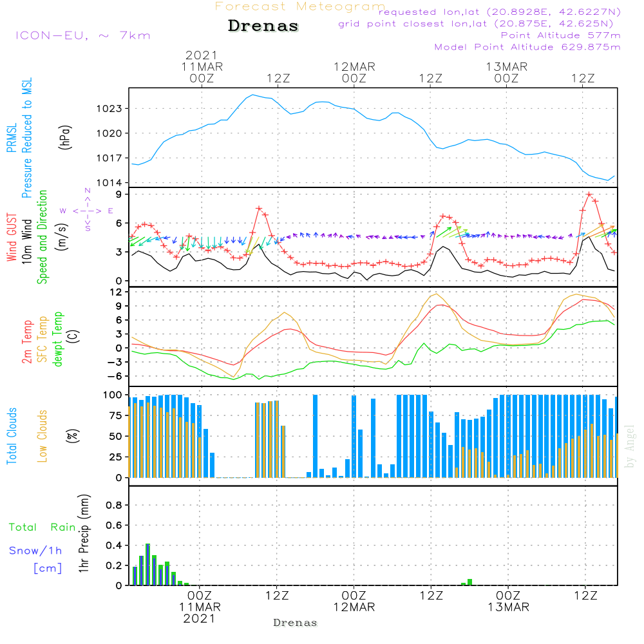The height and width of the screenshot is (644, 644).
Task: Click the tallest precipitation bar near 0.4
Action: pyautogui.click(x=148, y=564)
